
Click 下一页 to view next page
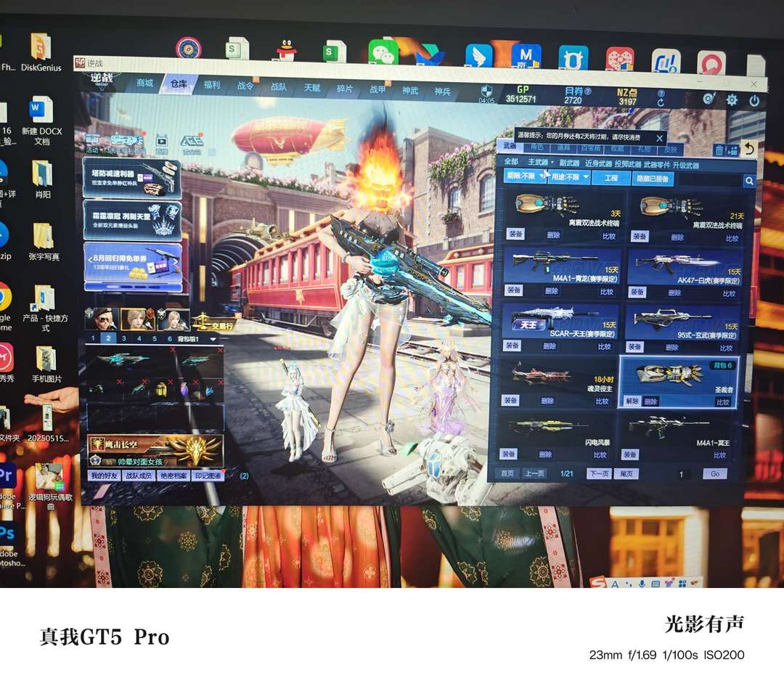(x=599, y=473)
